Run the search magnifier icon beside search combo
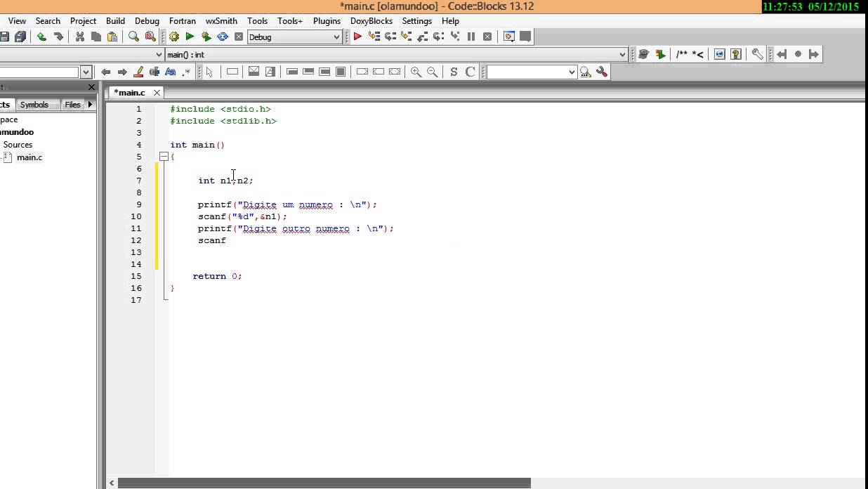The height and width of the screenshot is (489, 868). pyautogui.click(x=586, y=72)
